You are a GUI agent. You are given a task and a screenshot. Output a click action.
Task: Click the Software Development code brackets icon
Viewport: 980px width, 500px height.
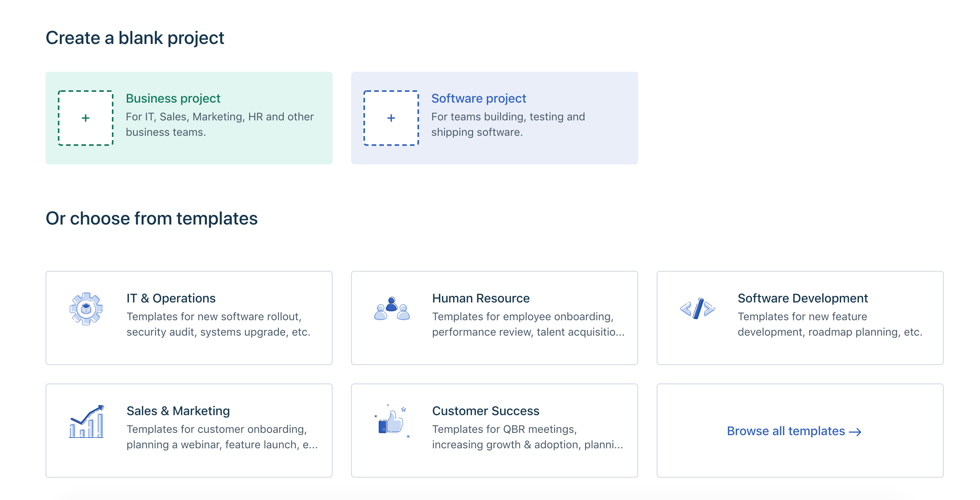[697, 309]
